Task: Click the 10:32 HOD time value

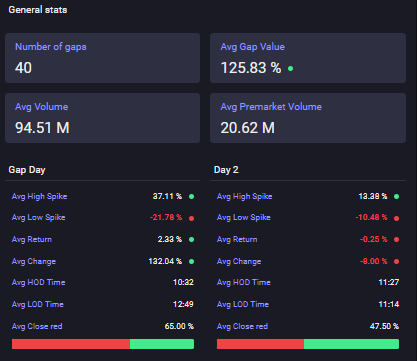Action: click(183, 282)
